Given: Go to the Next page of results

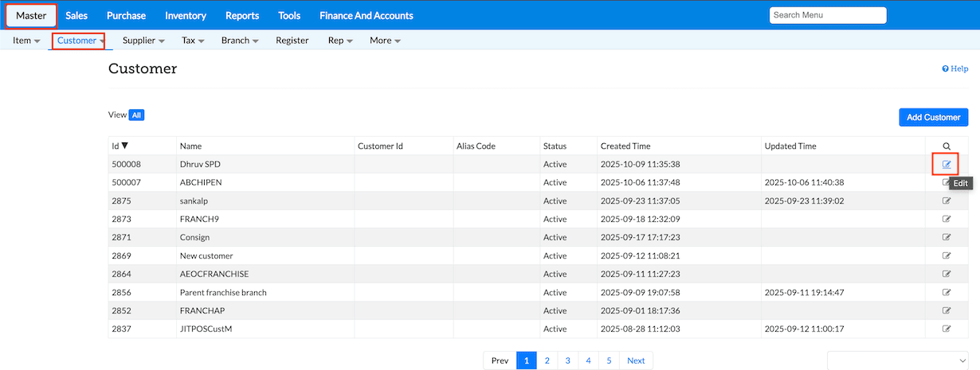Looking at the screenshot, I should click(x=636, y=360).
